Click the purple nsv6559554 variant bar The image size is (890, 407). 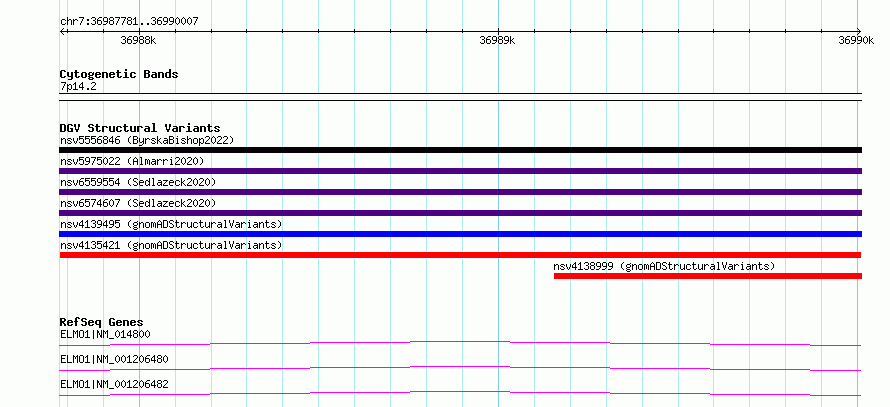[460, 192]
